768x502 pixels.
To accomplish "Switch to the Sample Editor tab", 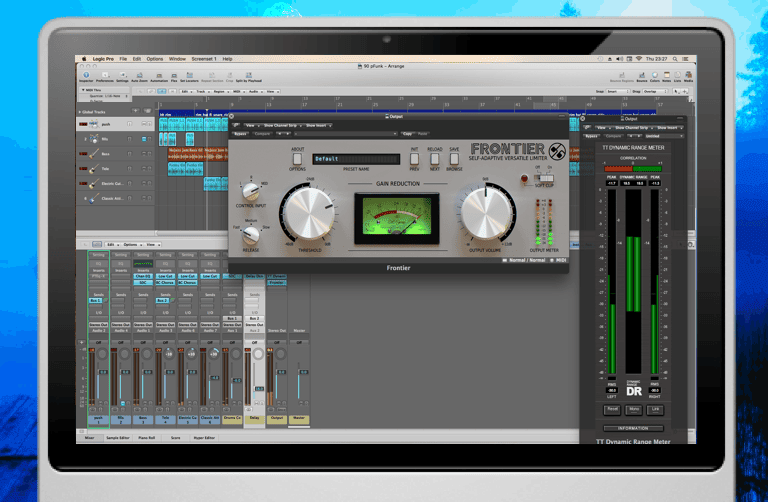I will point(118,438).
